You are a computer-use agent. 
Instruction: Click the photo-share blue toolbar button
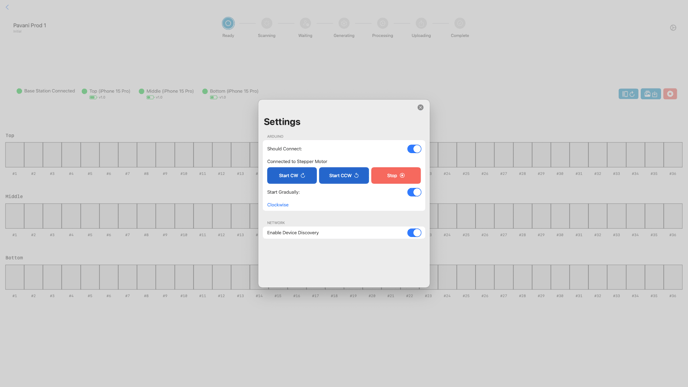(x=651, y=94)
